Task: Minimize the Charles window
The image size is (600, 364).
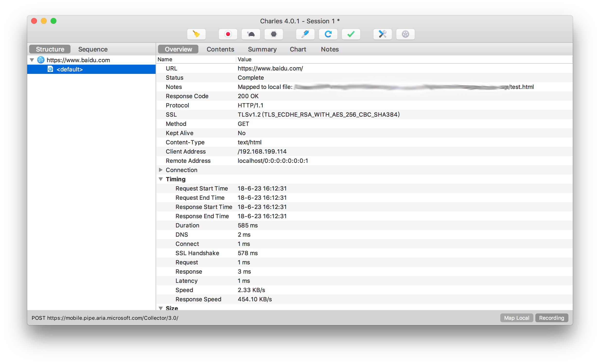Action: point(44,21)
